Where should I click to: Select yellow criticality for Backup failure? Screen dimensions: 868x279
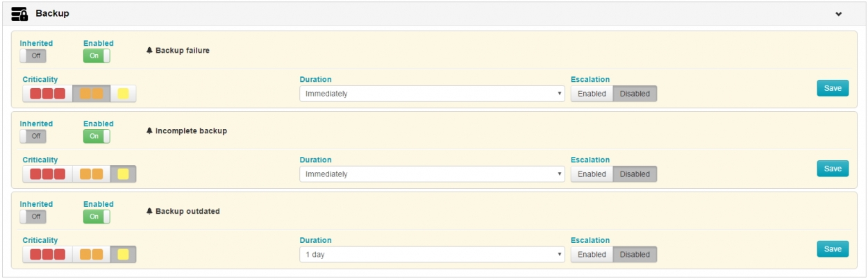[x=124, y=94]
